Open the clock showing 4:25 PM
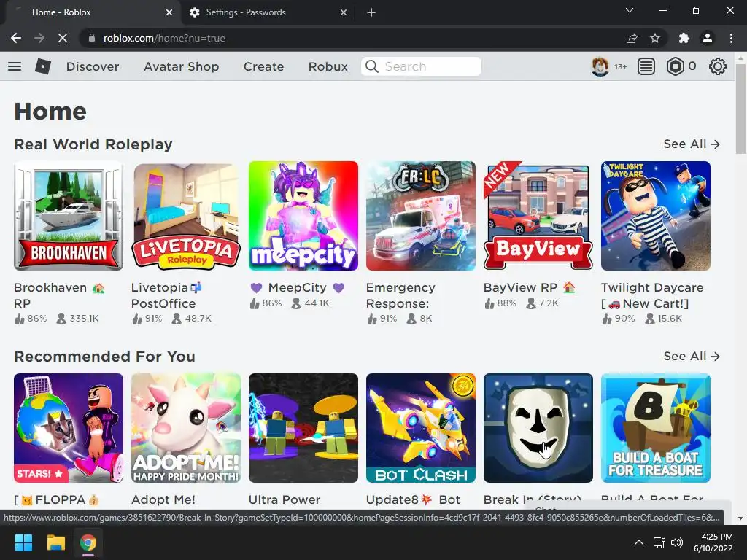The image size is (747, 560). pos(713,542)
